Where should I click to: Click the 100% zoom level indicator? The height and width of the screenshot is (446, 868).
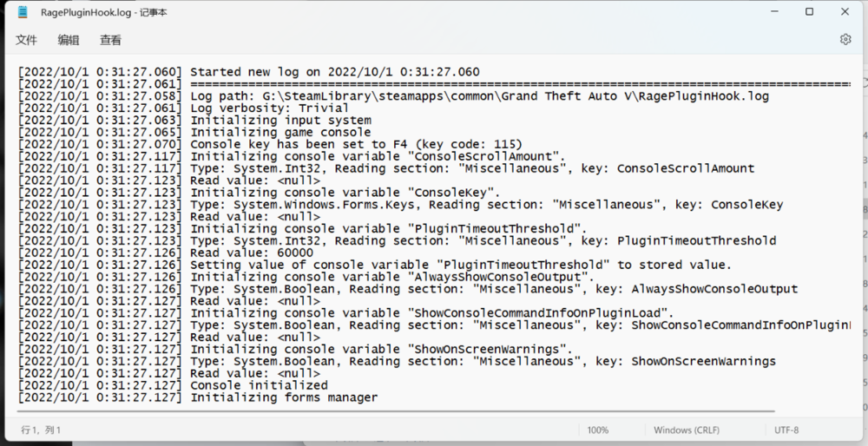(x=598, y=430)
